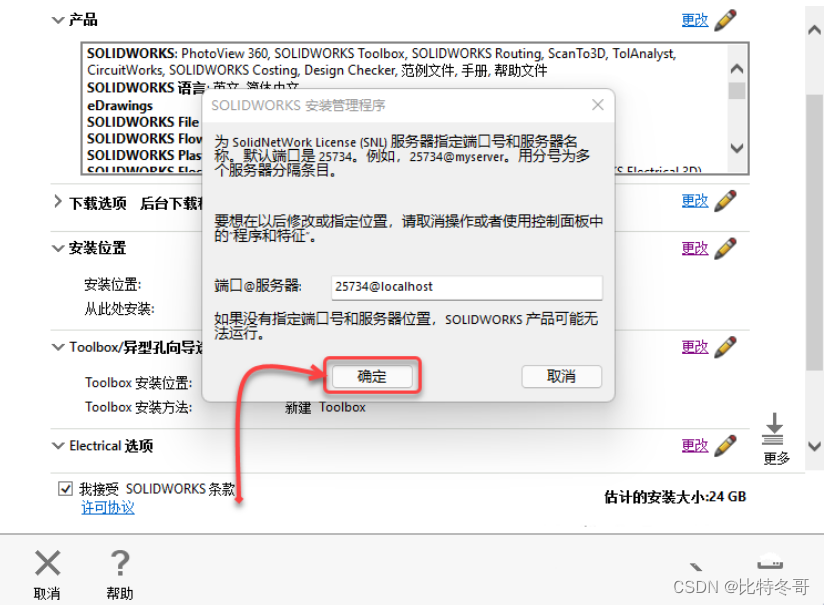Click the pencil icon for the 下载选项 section

click(726, 200)
